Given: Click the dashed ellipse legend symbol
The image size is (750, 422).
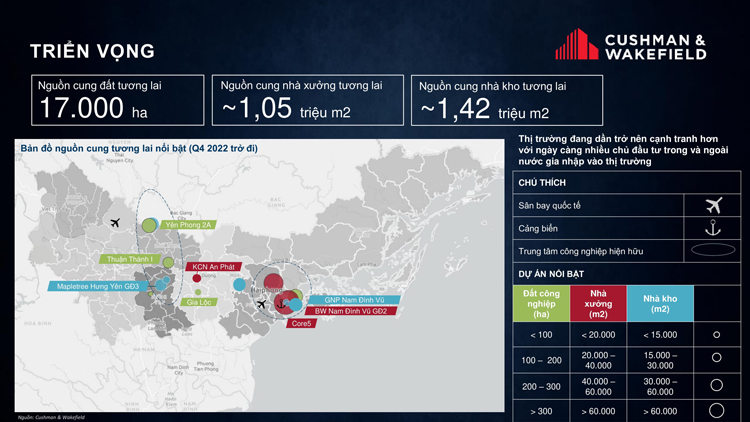Looking at the screenshot, I should pos(713,250).
